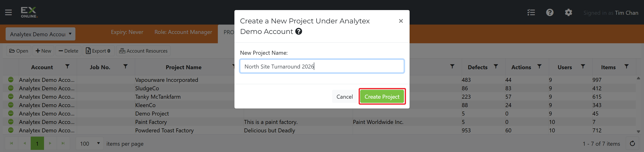
Task: Sort by Items column header
Action: tap(608, 67)
